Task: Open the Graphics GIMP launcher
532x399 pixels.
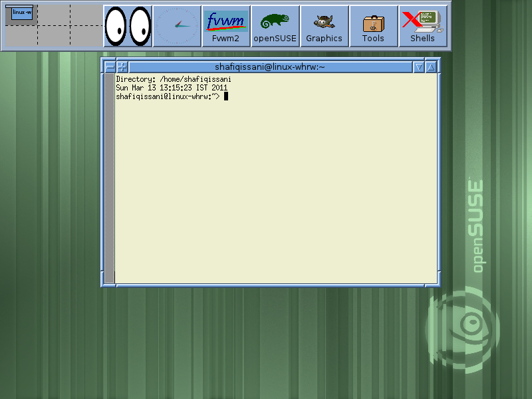Action: [324, 26]
